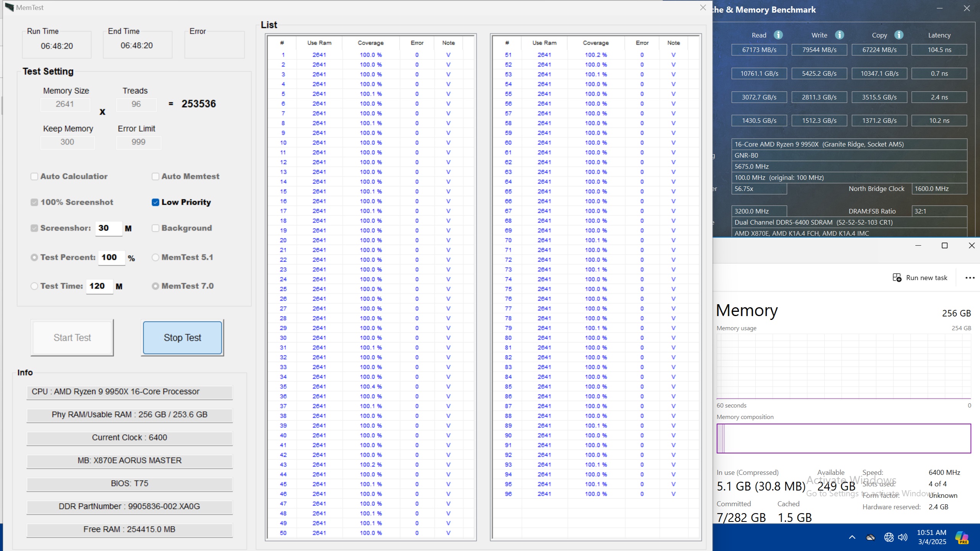Open the Write info icon in benchmark window

tap(840, 35)
